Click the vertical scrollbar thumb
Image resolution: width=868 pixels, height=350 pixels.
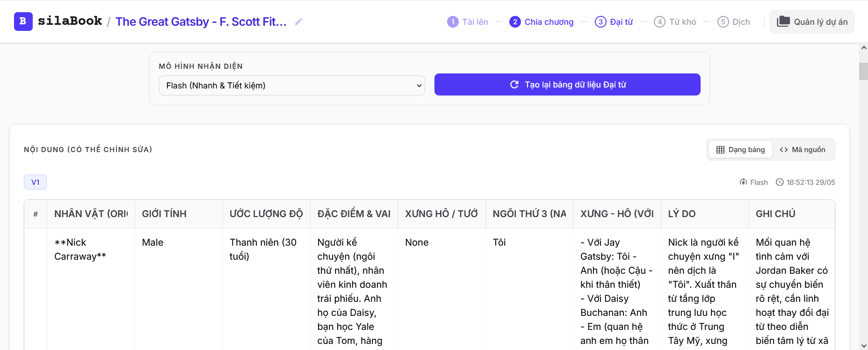864,71
